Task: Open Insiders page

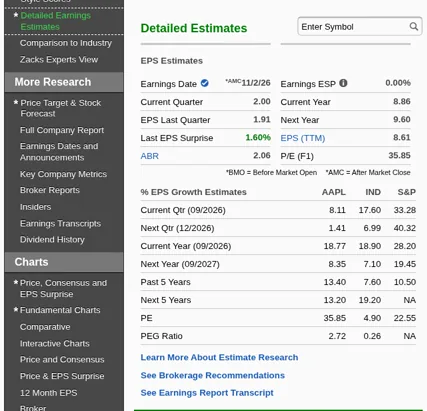Action: click(35, 207)
